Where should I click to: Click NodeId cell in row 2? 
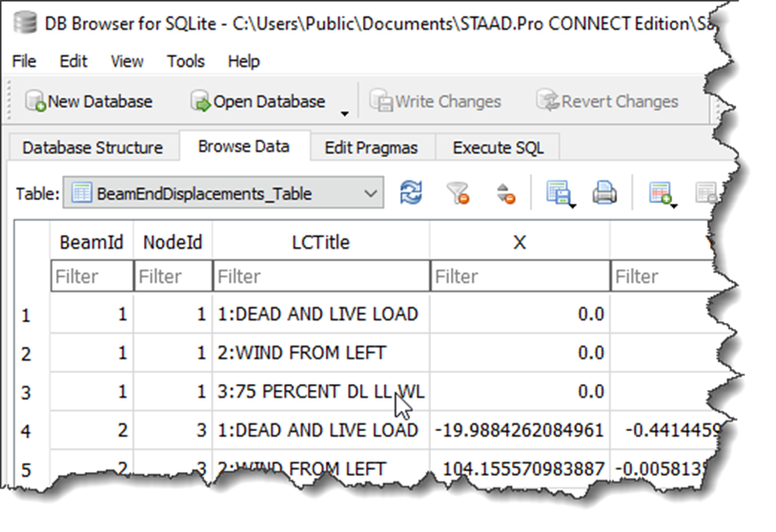pos(173,353)
